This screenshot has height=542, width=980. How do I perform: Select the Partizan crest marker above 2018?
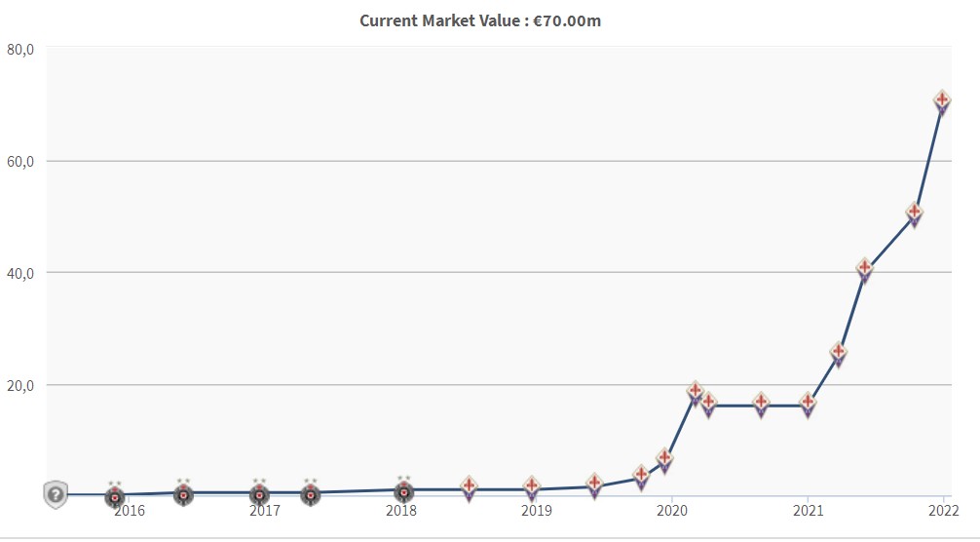403,491
